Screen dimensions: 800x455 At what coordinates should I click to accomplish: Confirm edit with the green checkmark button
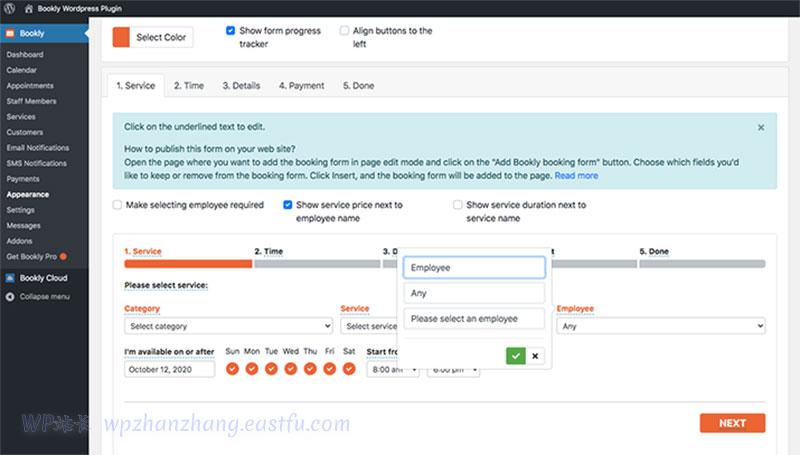[515, 356]
